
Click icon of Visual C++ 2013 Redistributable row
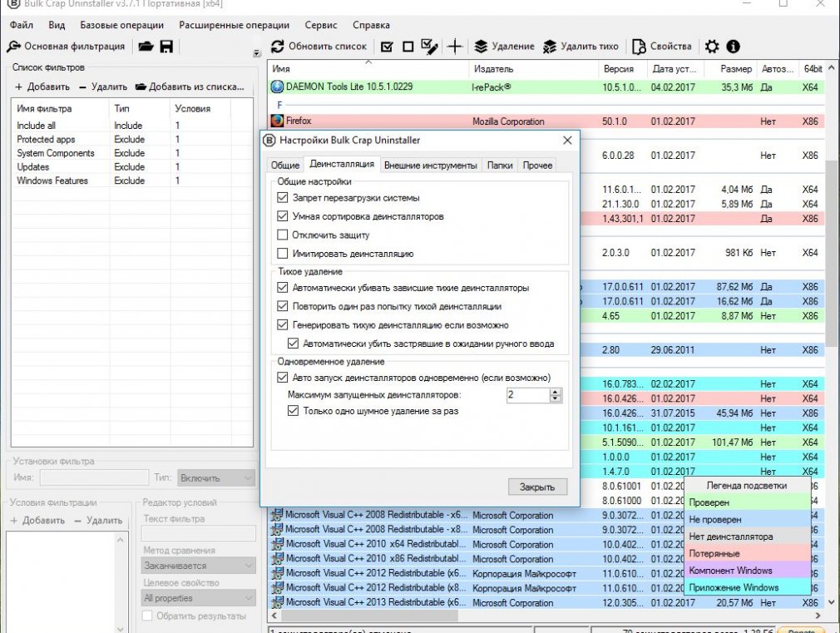277,602
